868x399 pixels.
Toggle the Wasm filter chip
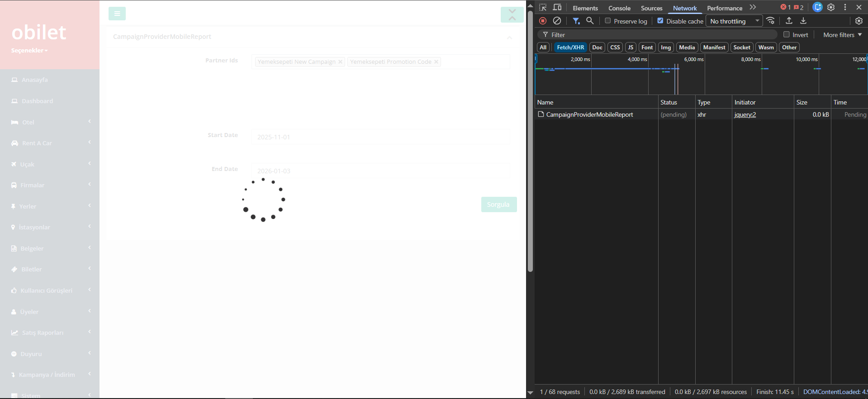(x=766, y=47)
